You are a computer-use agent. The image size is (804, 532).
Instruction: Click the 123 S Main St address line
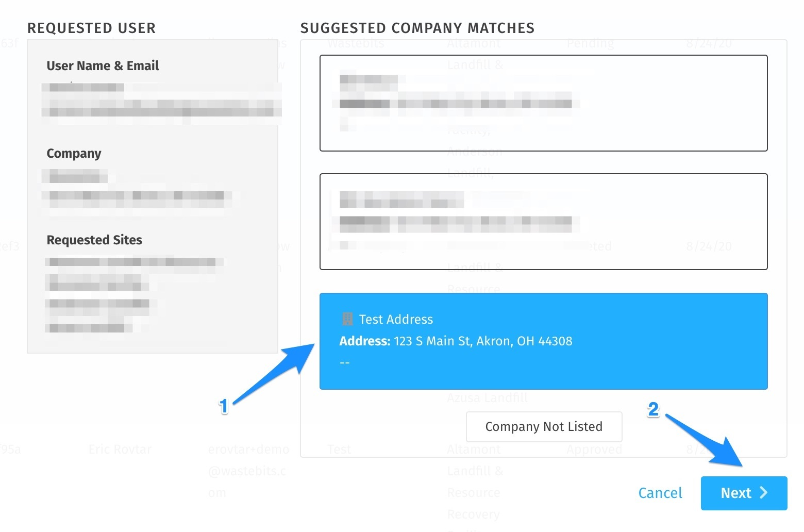click(456, 341)
